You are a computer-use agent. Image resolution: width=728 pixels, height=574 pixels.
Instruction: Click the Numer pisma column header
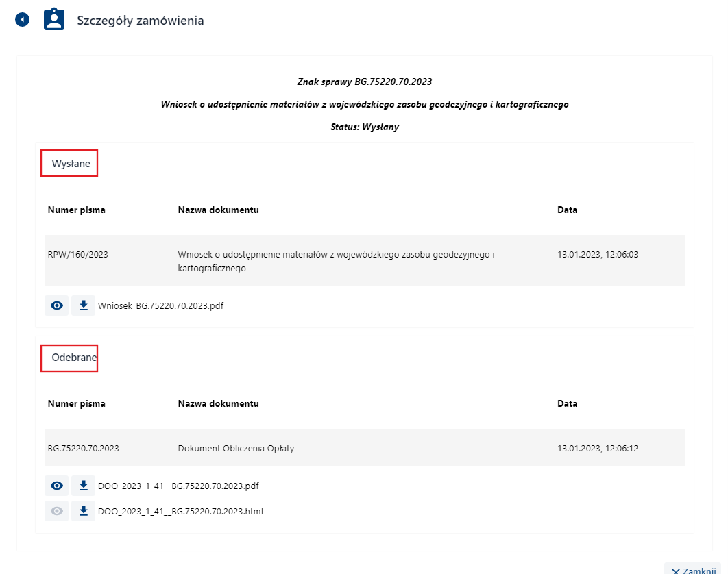(75, 210)
